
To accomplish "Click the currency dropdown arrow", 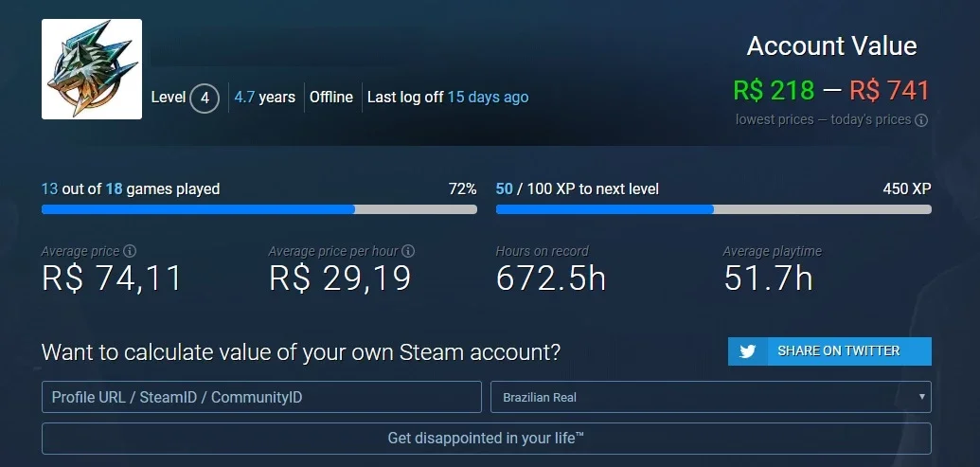I will point(921,397).
